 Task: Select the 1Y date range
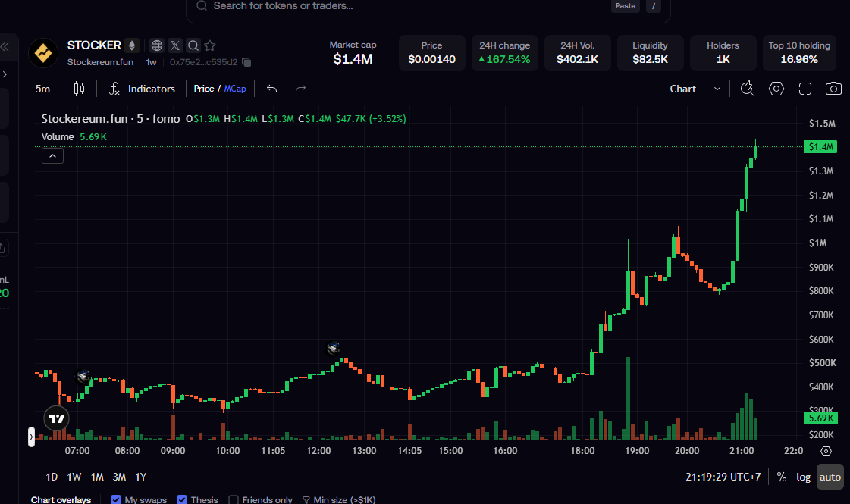click(x=141, y=477)
